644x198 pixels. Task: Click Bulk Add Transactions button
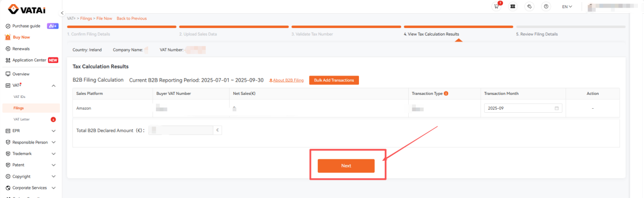click(334, 80)
